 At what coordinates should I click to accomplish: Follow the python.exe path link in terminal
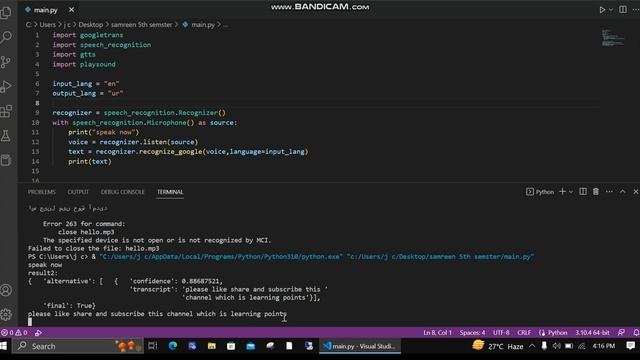(221, 257)
